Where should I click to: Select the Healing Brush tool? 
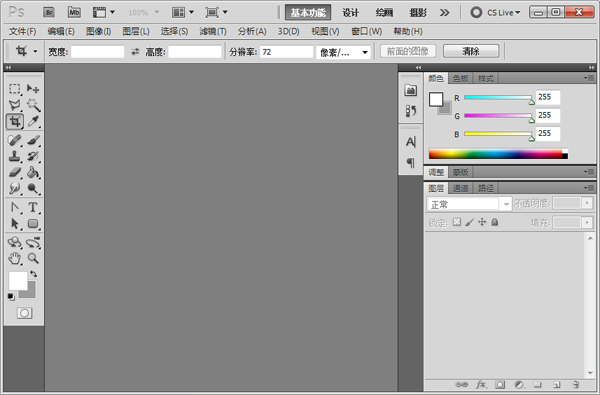coord(15,140)
